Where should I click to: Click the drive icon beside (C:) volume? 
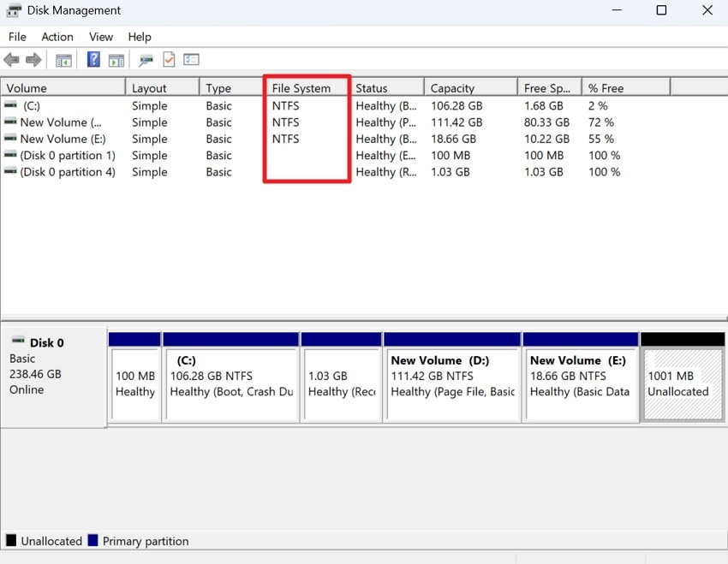[x=10, y=105]
